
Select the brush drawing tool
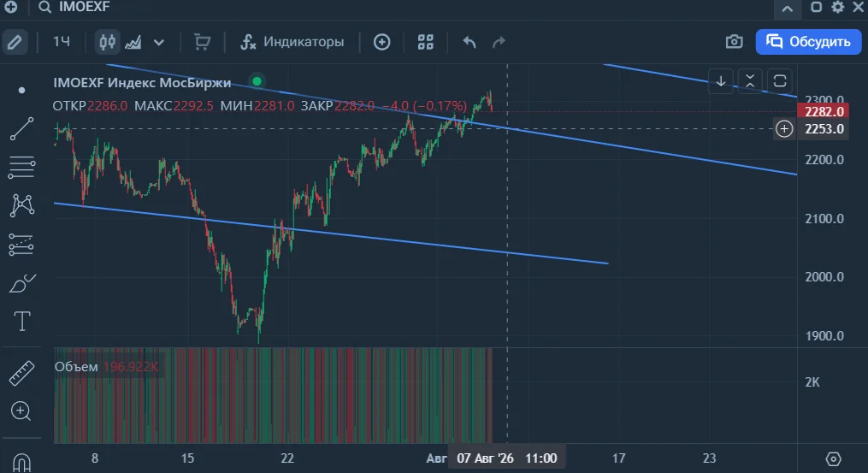pos(22,283)
